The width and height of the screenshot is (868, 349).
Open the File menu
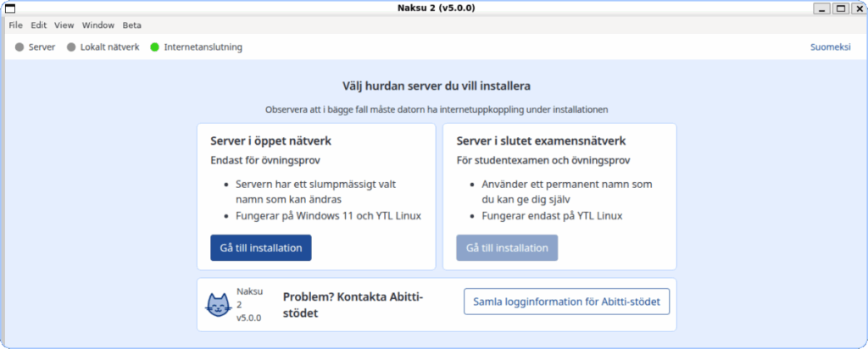(15, 25)
